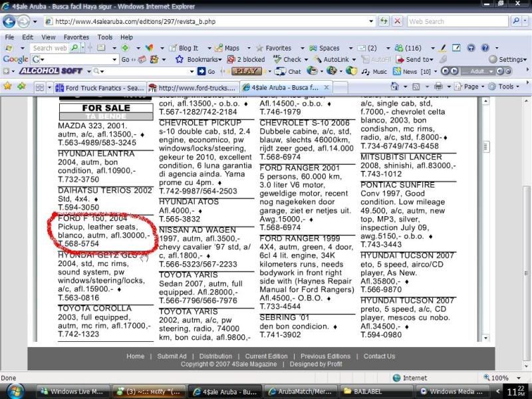This screenshot has height=399, width=532.
Task: Click Chat in the Alcohol toolbar
Action: (x=289, y=71)
